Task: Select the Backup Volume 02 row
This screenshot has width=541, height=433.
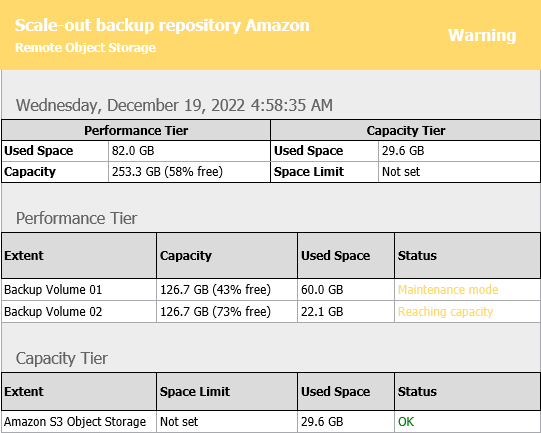Action: [271, 312]
